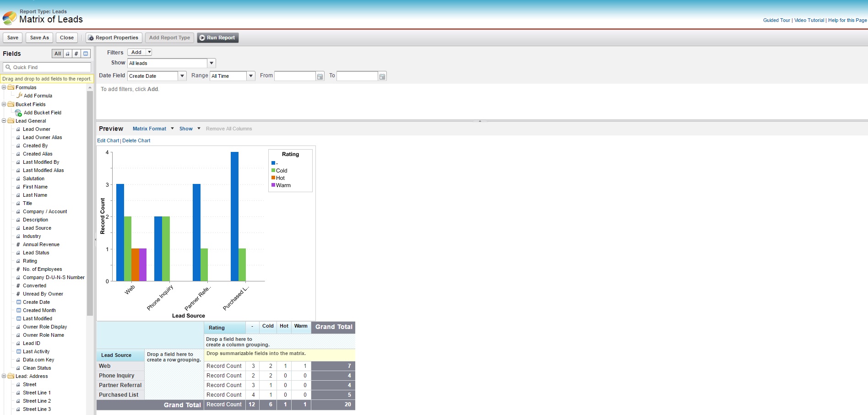The image size is (868, 415).
Task: Click the date icon beside Last Activity
Action: [18, 351]
